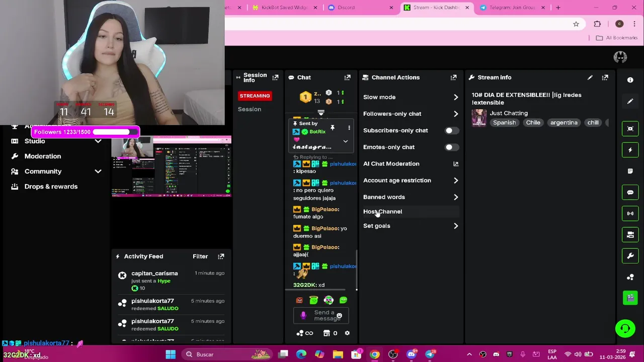Collapse the chat leaderboard handle
This screenshot has height=362, width=644.
[321, 113]
